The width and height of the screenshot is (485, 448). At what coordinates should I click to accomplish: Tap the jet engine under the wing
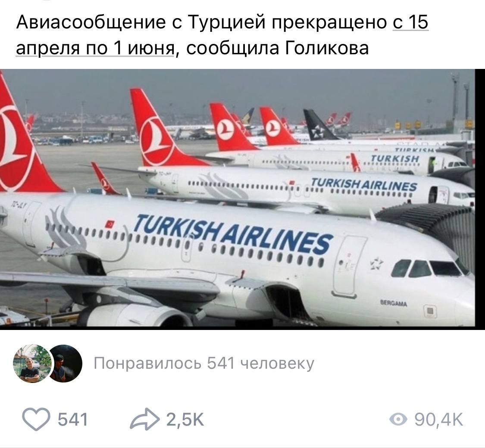pyautogui.click(x=133, y=314)
